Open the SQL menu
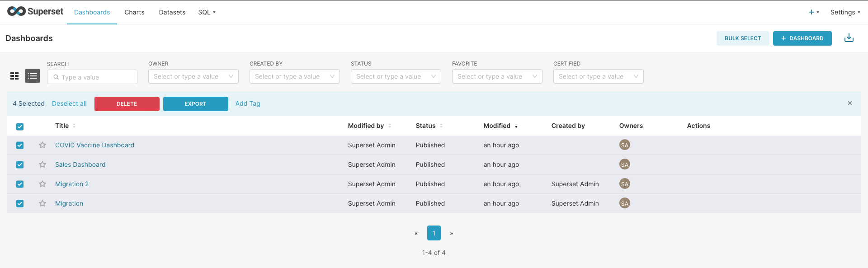The width and height of the screenshot is (868, 268). coord(207,12)
